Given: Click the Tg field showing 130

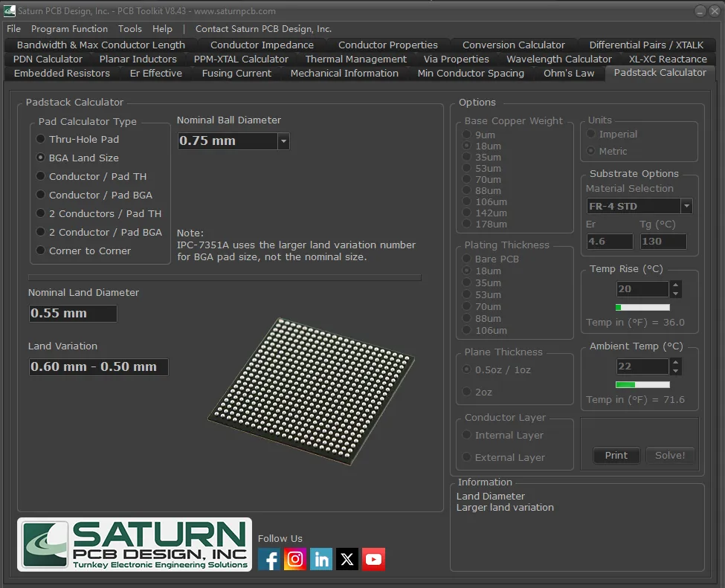Looking at the screenshot, I should [x=663, y=242].
